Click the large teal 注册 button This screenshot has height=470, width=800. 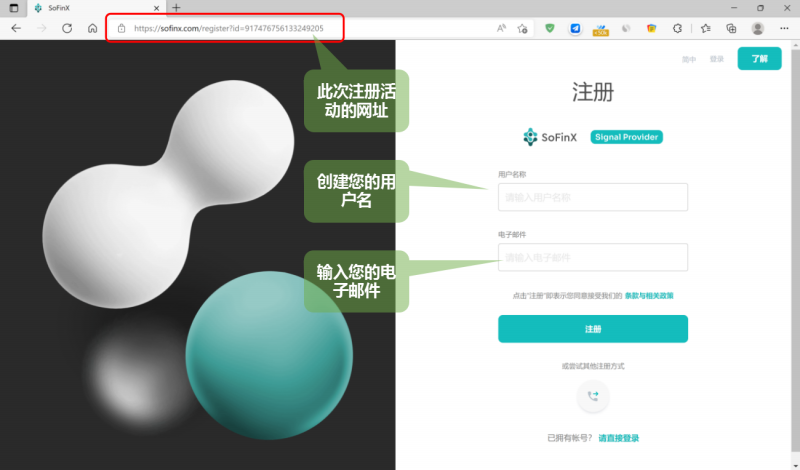click(593, 329)
